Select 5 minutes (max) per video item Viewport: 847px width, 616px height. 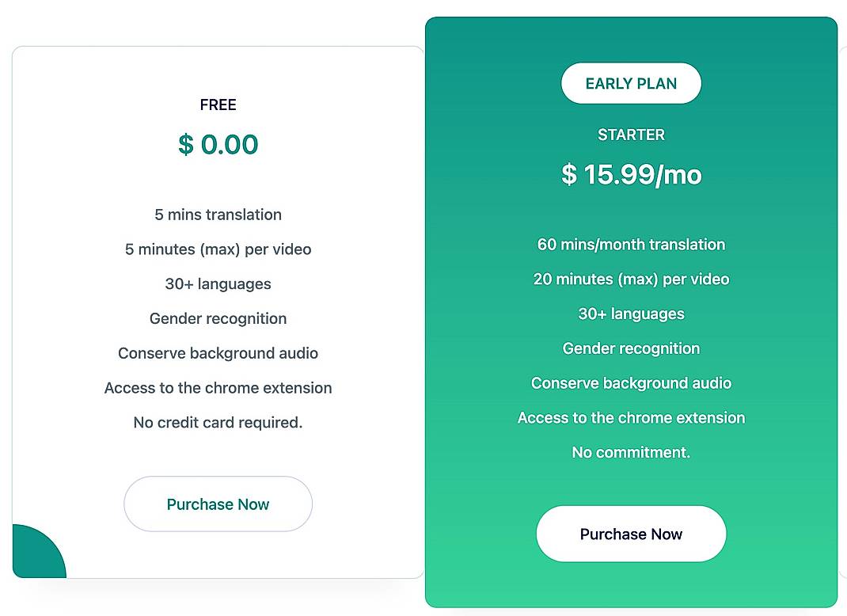pyautogui.click(x=218, y=249)
